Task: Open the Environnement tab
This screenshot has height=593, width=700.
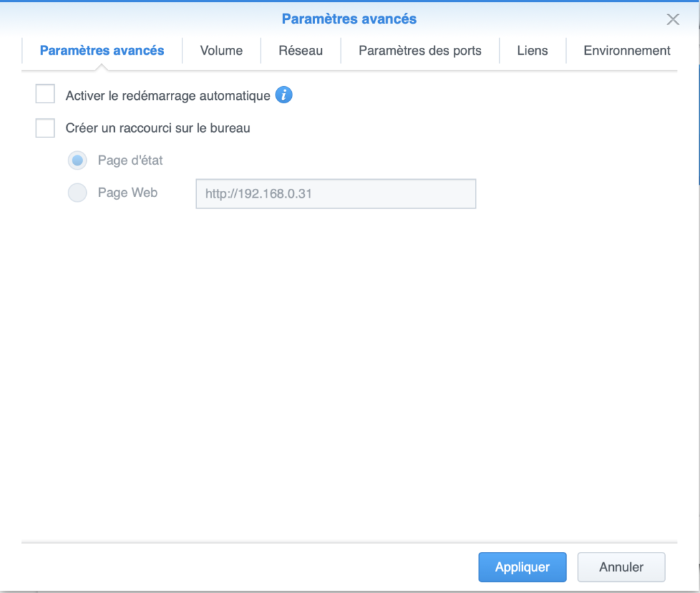Action: pos(627,51)
